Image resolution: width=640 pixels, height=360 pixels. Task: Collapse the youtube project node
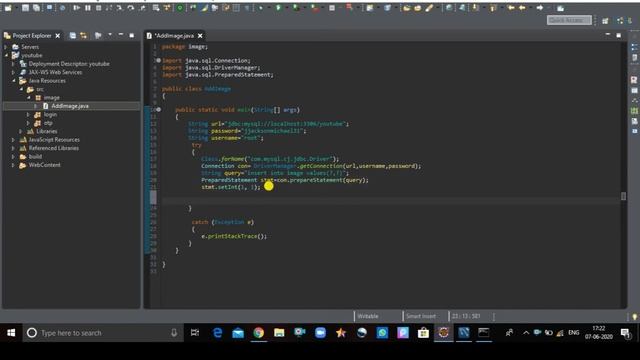point(6,55)
